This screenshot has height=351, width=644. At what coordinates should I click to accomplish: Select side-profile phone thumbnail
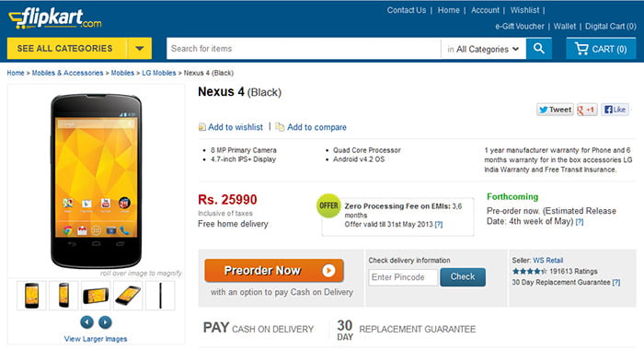160,296
